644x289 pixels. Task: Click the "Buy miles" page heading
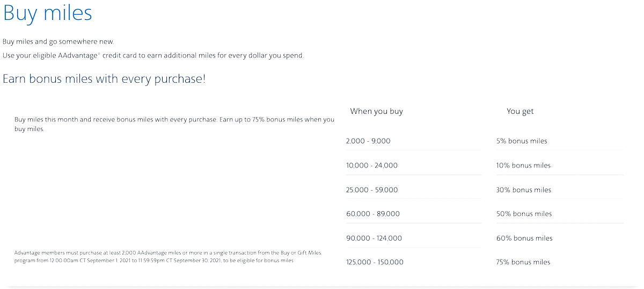point(47,13)
